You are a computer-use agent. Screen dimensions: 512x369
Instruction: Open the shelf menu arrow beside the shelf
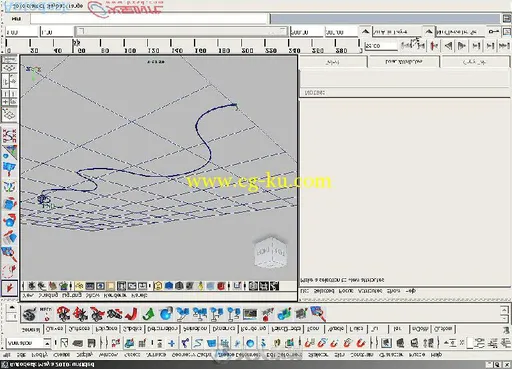click(x=12, y=307)
